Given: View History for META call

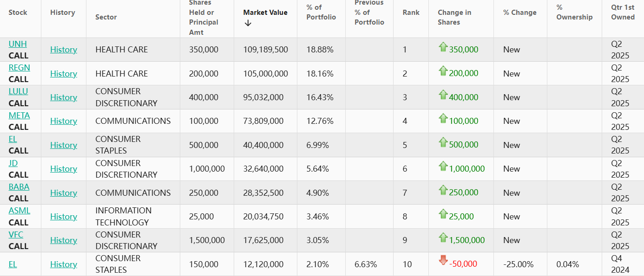Looking at the screenshot, I should 64,121.
